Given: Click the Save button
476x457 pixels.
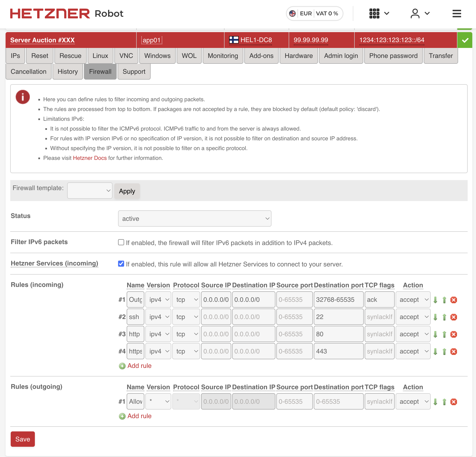Looking at the screenshot, I should click(23, 439).
